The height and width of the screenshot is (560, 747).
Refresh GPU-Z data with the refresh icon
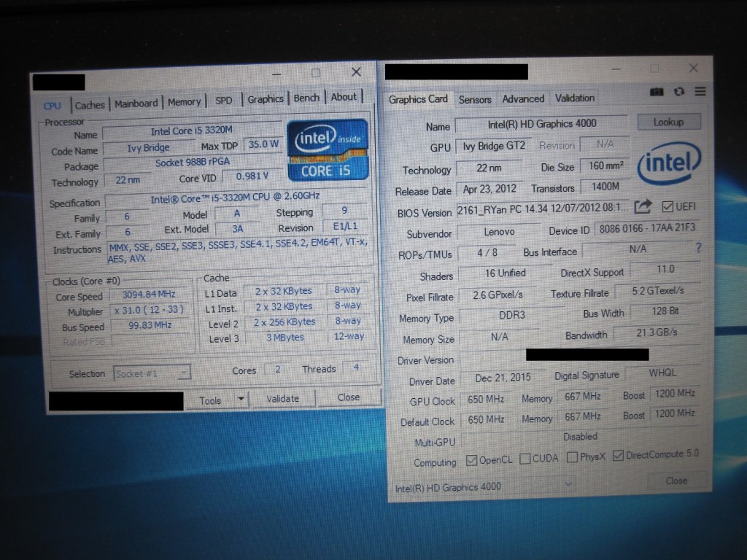(679, 91)
